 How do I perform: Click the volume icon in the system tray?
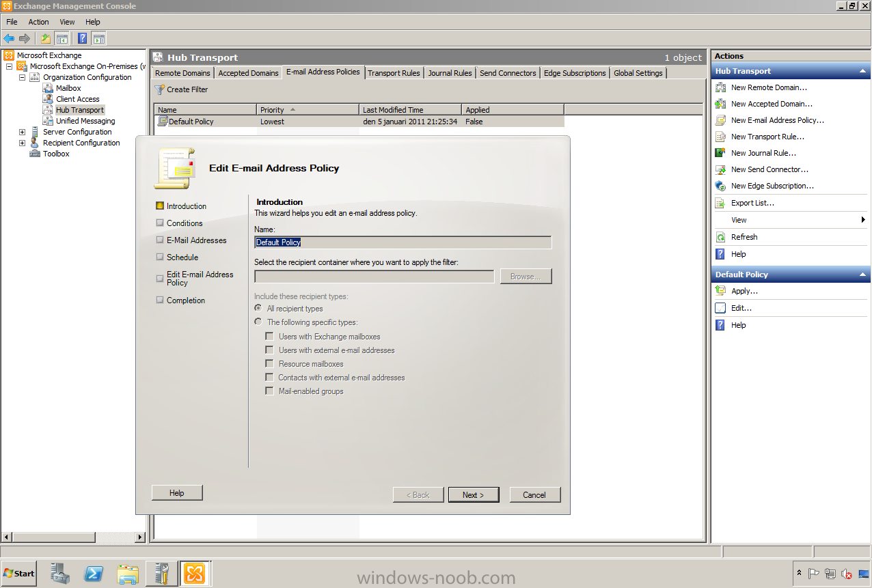(847, 574)
